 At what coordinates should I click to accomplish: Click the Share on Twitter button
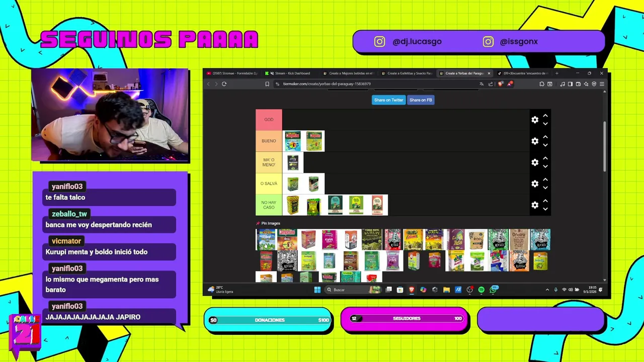(388, 100)
